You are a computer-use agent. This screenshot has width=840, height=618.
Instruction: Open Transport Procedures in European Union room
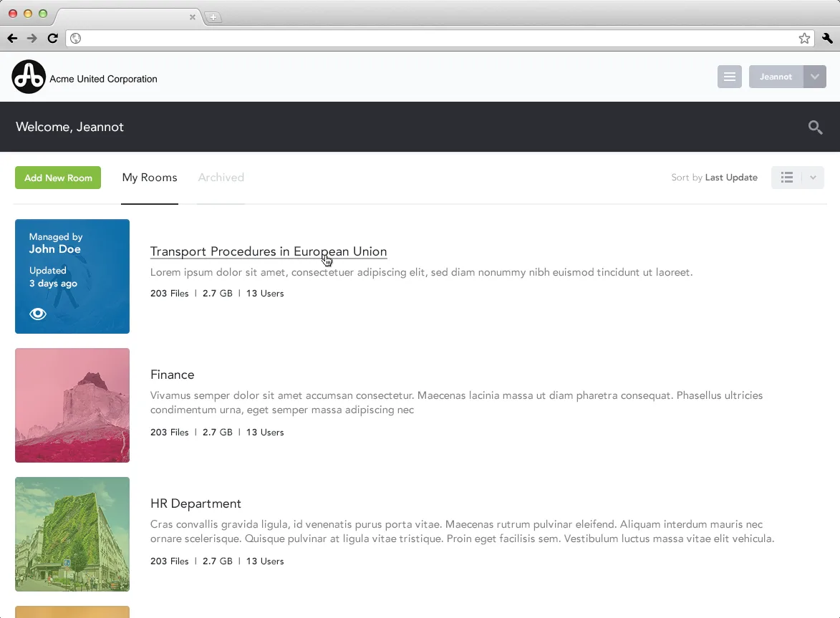(x=269, y=251)
